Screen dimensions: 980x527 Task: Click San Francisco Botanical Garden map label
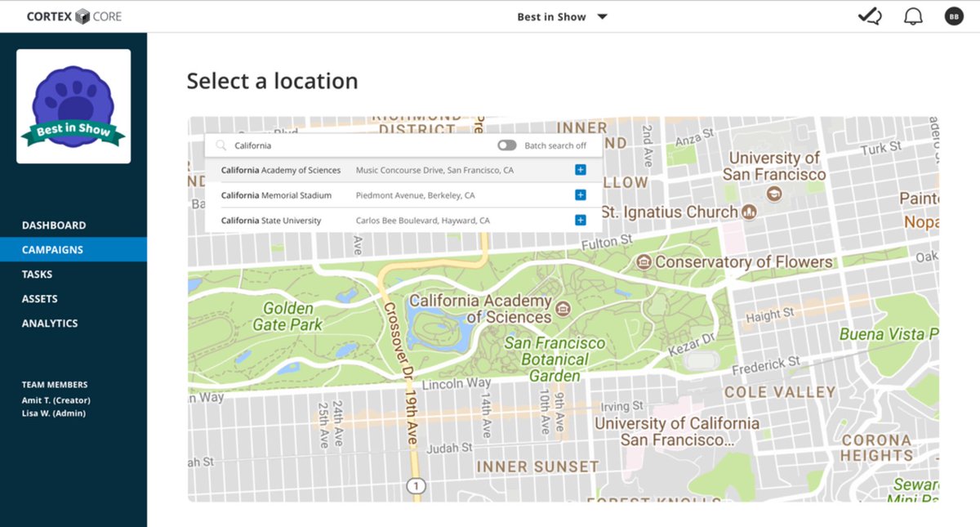pyautogui.click(x=555, y=360)
